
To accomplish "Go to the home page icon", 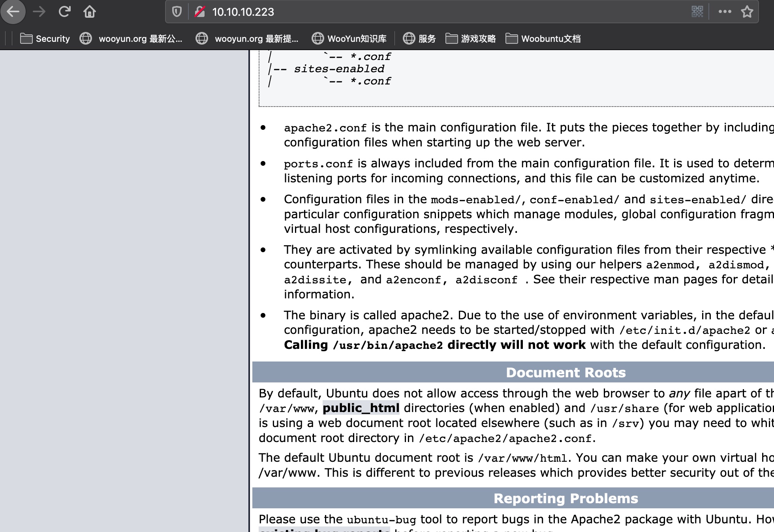I will tap(90, 12).
